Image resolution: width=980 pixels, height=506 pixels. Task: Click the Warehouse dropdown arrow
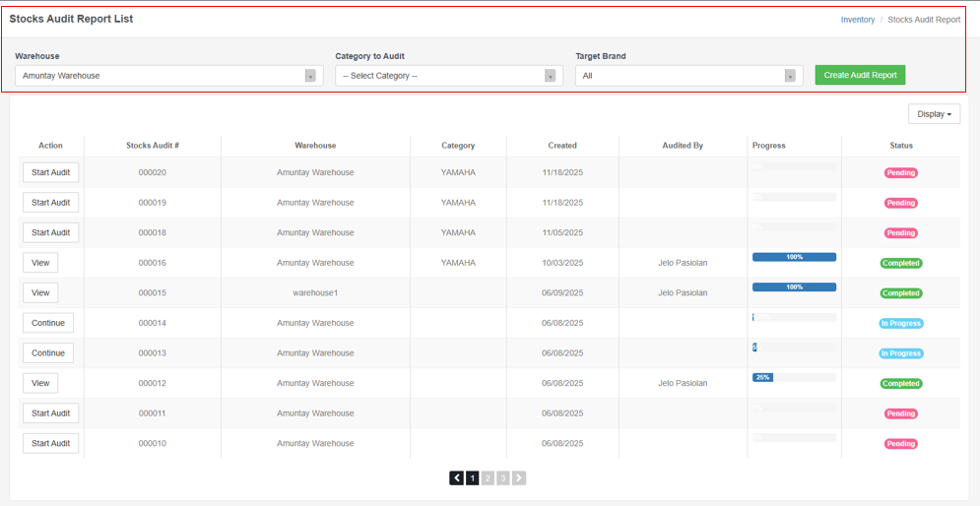click(310, 76)
